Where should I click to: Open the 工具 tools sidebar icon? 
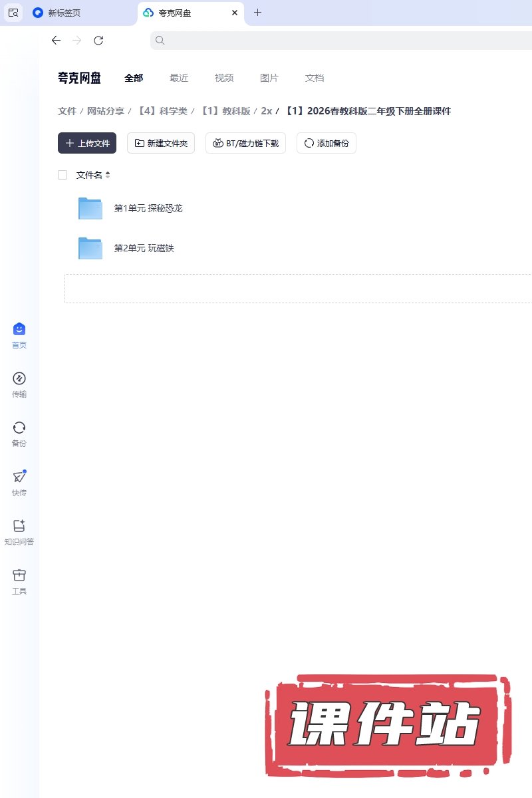tap(19, 576)
